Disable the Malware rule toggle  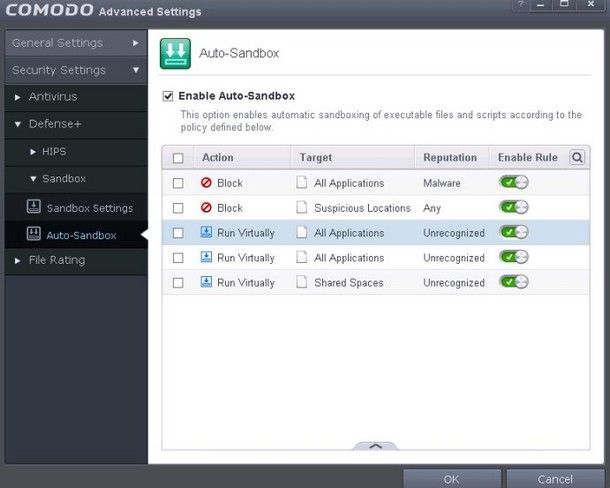[x=514, y=182]
